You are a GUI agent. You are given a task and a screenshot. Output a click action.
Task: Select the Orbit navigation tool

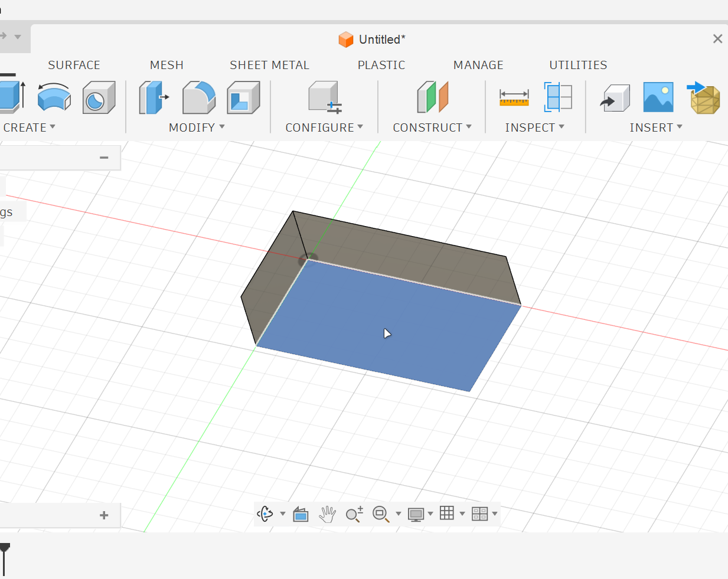[265, 514]
